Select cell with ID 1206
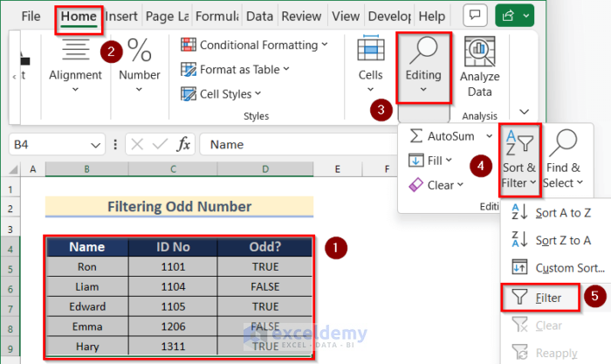The width and height of the screenshot is (611, 364). click(x=173, y=326)
